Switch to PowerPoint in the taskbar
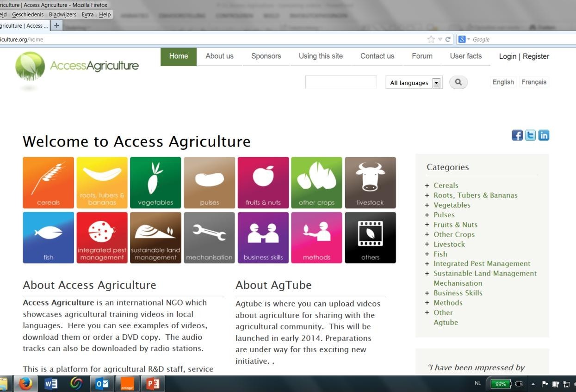 (152, 384)
